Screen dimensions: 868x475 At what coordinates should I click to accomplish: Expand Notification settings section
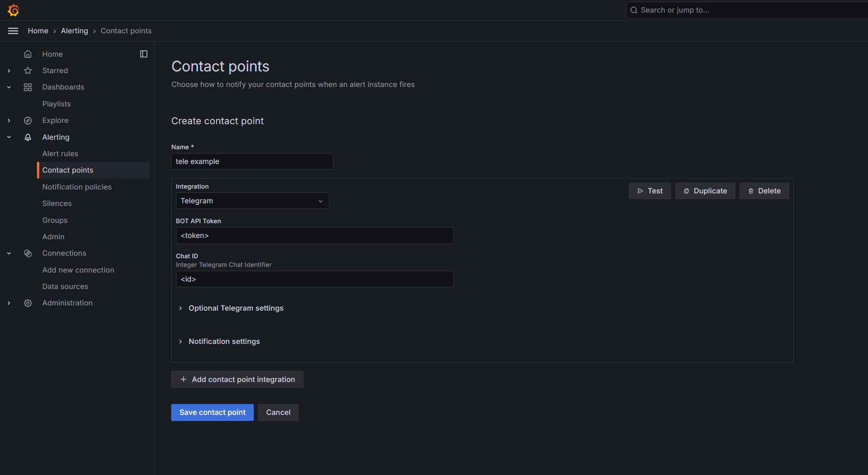pyautogui.click(x=224, y=341)
